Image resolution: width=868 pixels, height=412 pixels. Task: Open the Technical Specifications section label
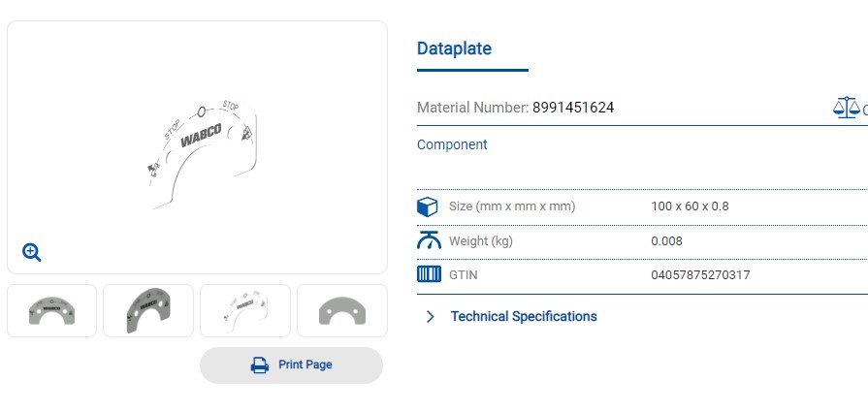pyautogui.click(x=524, y=316)
